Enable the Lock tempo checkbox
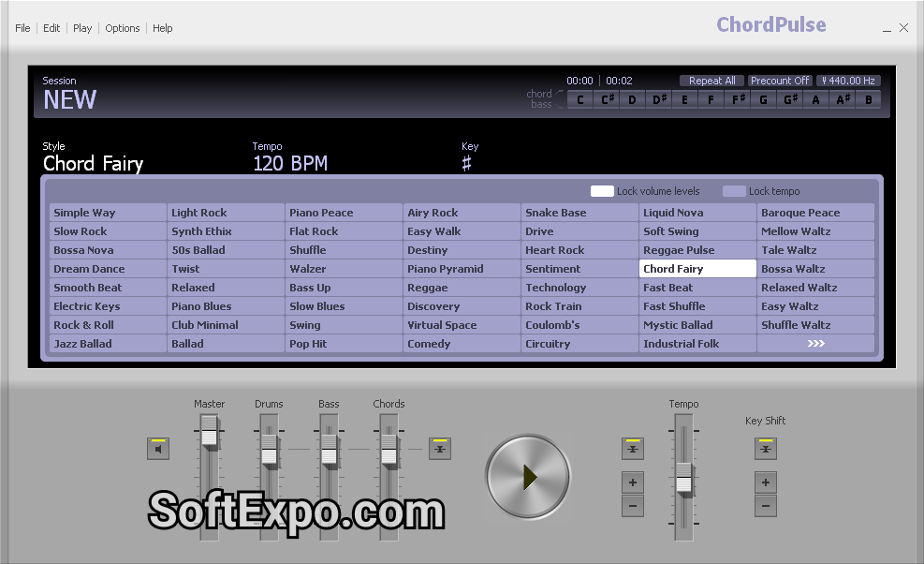Viewport: 924px width, 564px height. [x=734, y=190]
